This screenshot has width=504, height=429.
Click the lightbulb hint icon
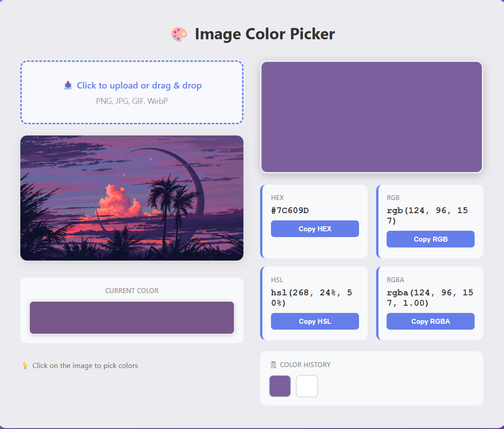pyautogui.click(x=25, y=365)
